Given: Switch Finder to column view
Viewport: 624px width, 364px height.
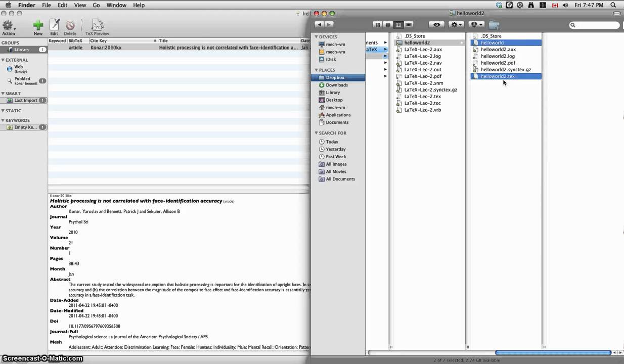Looking at the screenshot, I should point(398,25).
